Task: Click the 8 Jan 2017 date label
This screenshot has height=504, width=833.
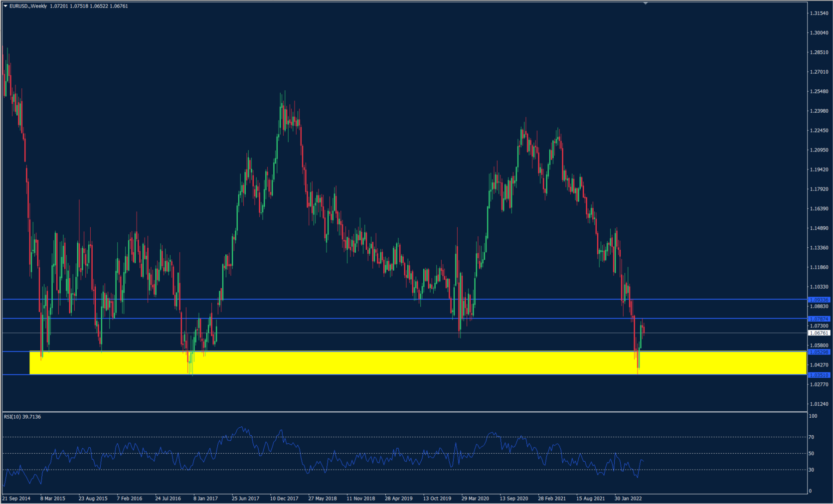Action: tap(205, 498)
